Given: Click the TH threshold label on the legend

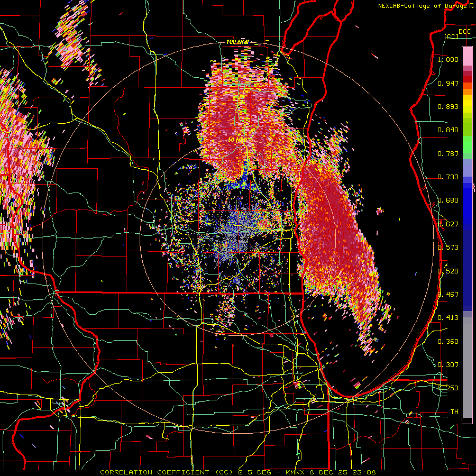Looking at the screenshot, I should click(454, 412).
